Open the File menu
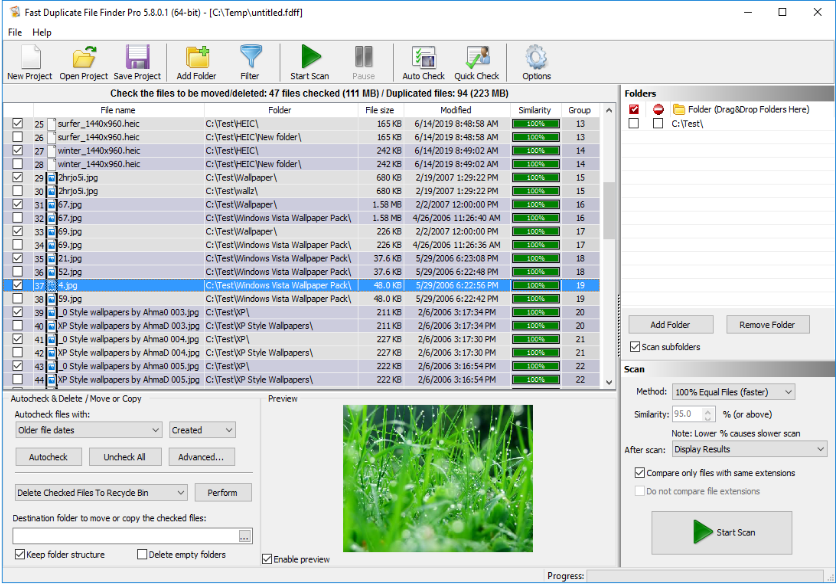Screen dimensions: 836x584 [x=15, y=33]
